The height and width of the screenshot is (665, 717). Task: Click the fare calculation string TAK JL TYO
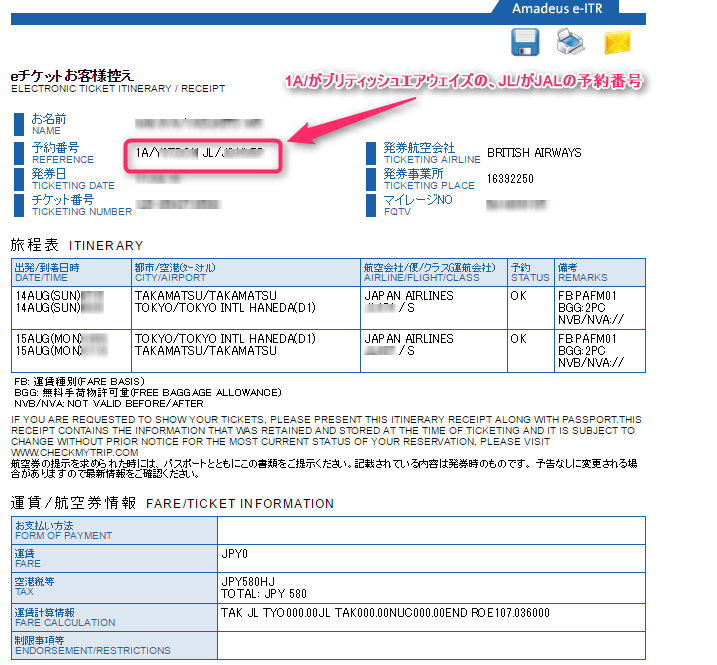(385, 613)
